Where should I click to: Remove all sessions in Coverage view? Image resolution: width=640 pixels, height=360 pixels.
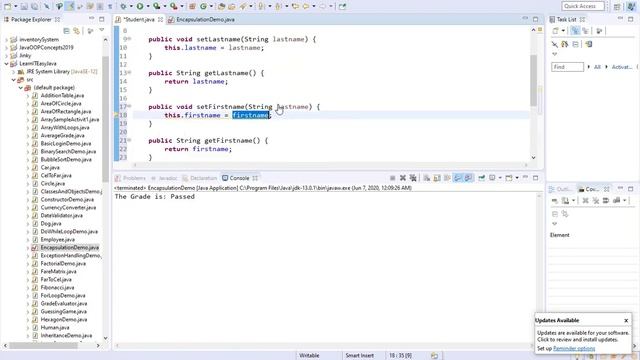tap(596, 200)
